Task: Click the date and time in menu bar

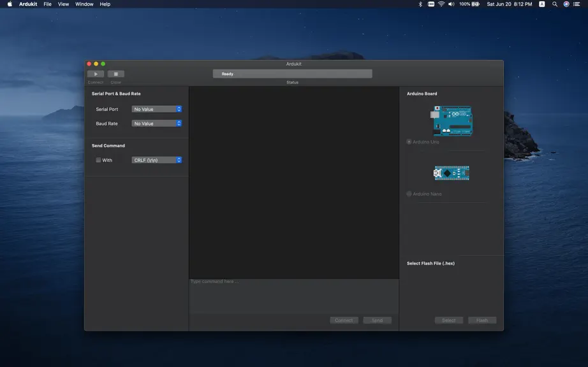Action: click(x=510, y=4)
